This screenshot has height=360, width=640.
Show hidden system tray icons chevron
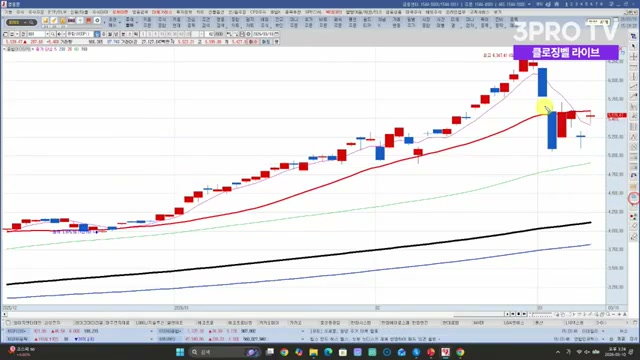point(558,352)
